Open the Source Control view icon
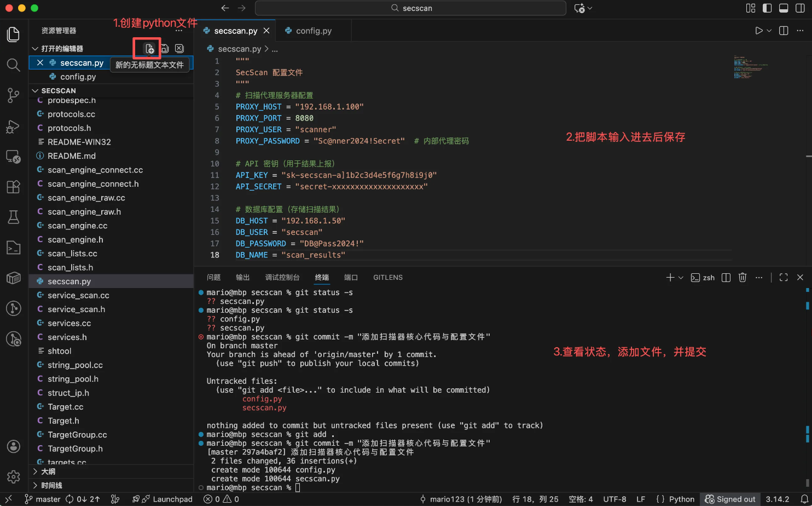 [13, 95]
